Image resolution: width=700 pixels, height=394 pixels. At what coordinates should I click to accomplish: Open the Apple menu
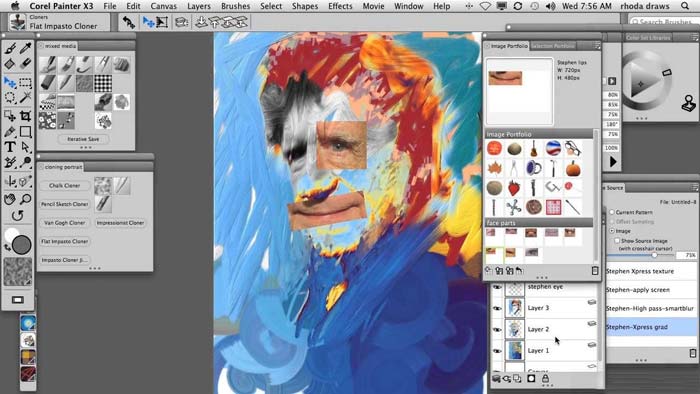pos(15,6)
